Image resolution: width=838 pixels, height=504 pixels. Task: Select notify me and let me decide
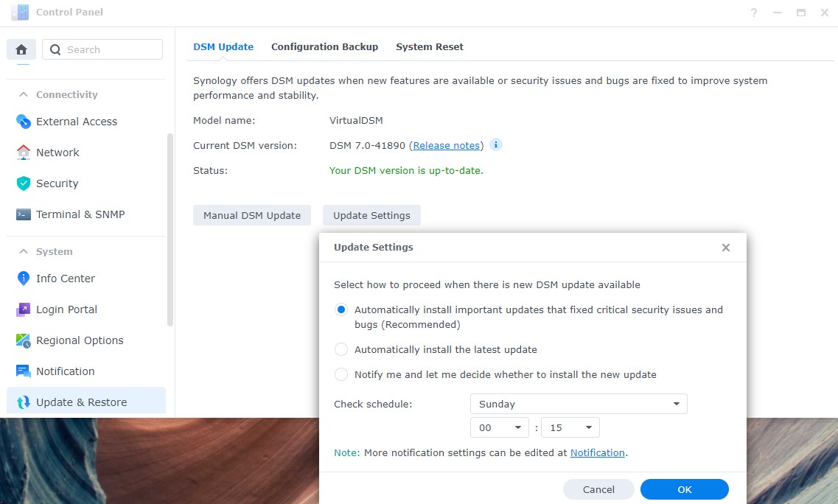tap(341, 374)
